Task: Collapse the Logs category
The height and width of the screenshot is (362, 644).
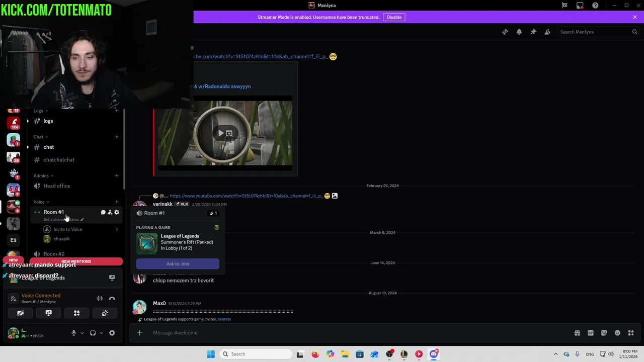Action: click(40, 111)
